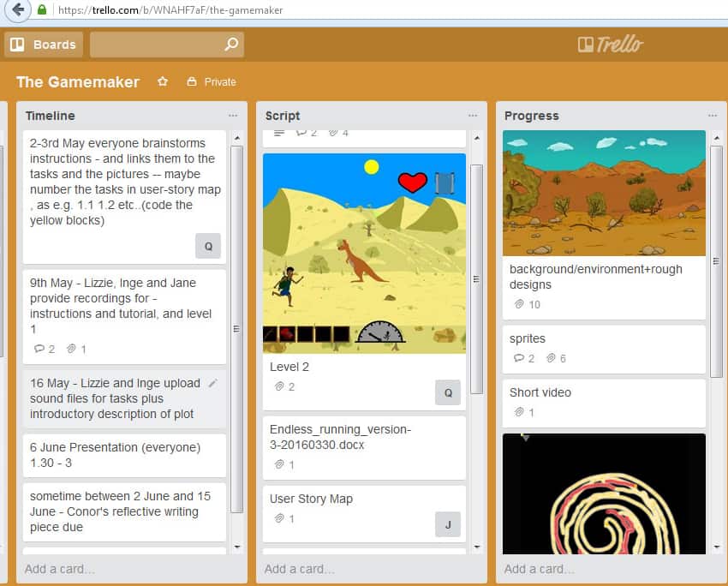Click the browser back arrow button
728x586 pixels.
click(17, 10)
